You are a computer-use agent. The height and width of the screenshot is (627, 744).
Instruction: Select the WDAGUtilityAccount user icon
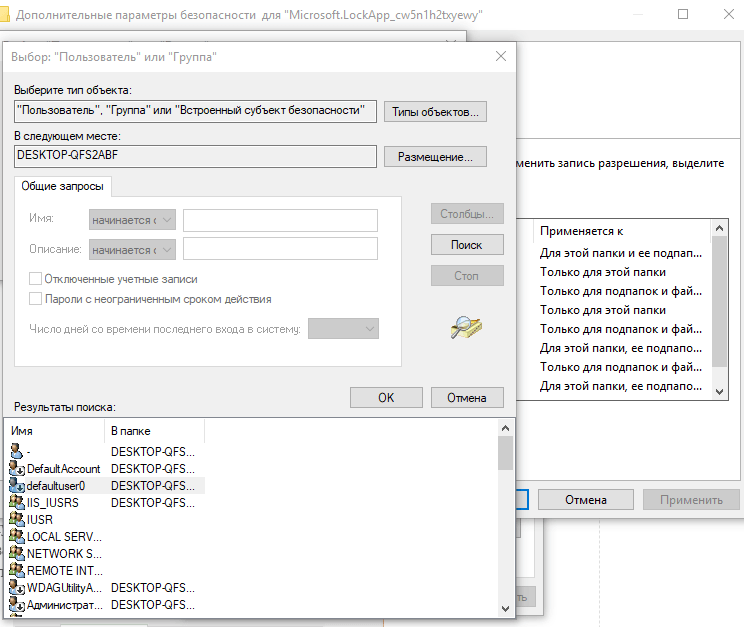pos(17,588)
